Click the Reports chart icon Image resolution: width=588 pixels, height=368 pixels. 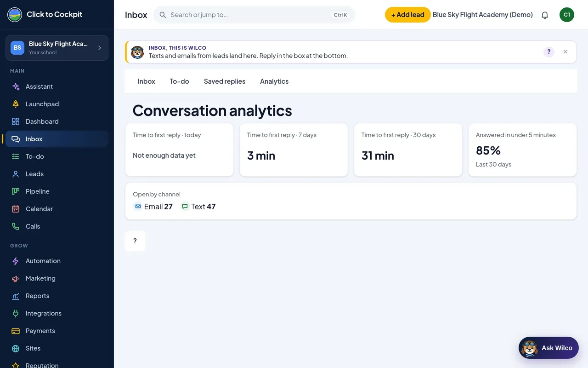pos(16,296)
